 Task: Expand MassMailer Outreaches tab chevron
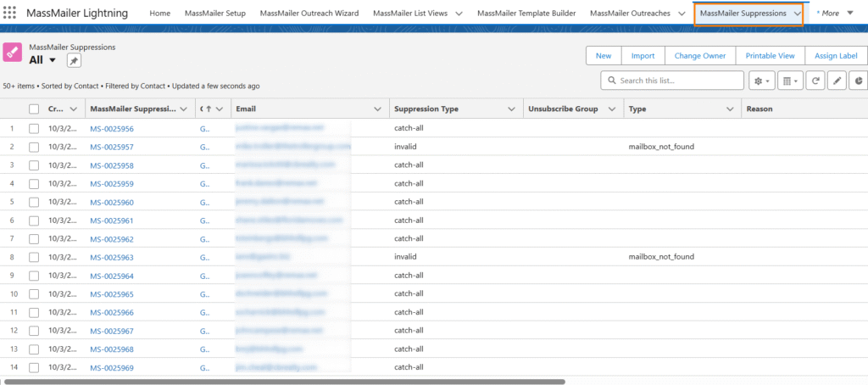click(682, 14)
